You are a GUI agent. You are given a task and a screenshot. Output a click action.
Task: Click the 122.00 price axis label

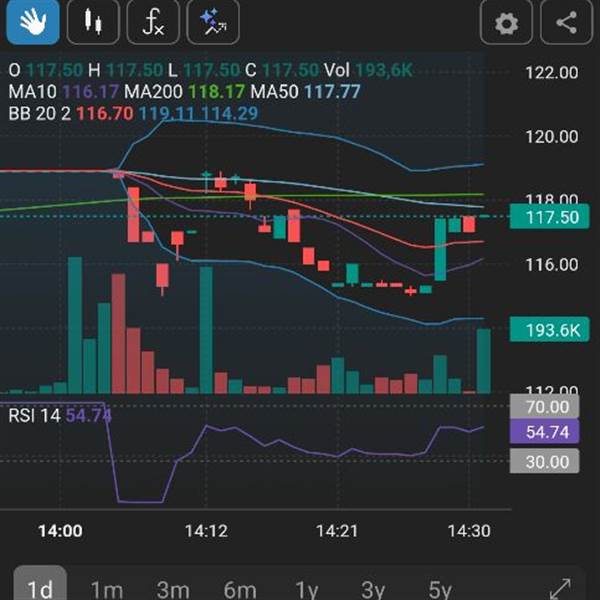(x=552, y=73)
